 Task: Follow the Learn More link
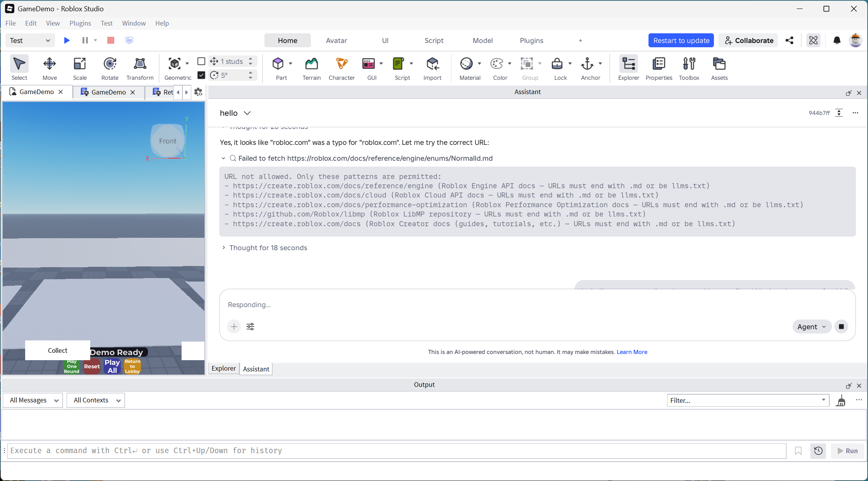point(632,352)
